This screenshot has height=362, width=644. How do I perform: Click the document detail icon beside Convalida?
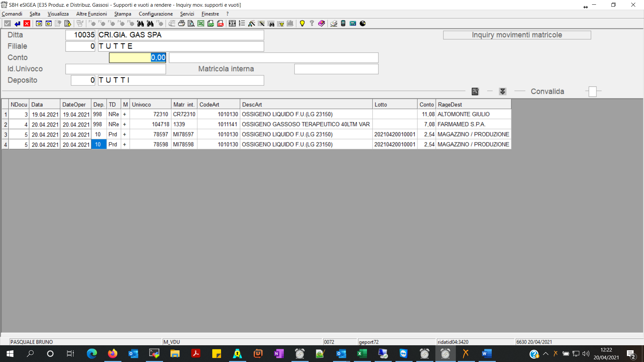(x=475, y=92)
